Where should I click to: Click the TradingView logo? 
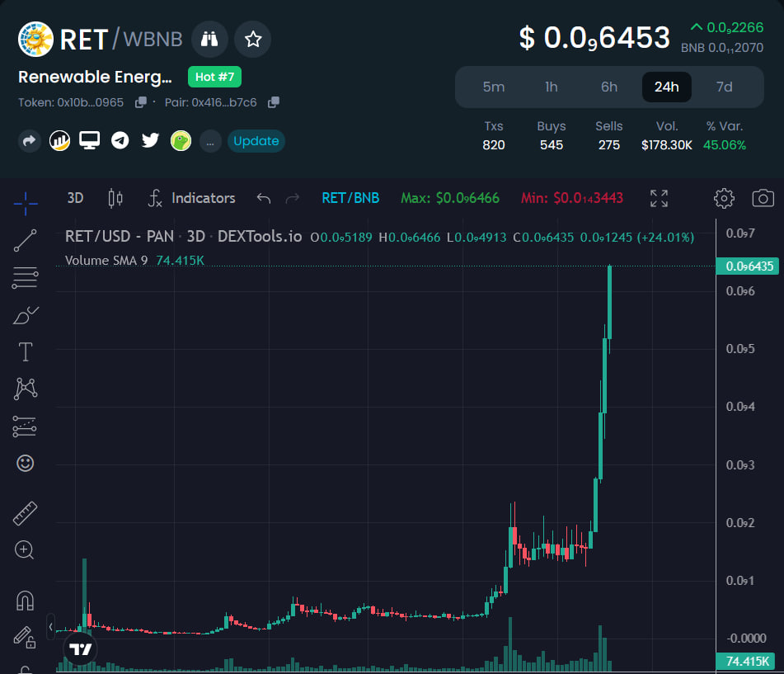[x=81, y=649]
